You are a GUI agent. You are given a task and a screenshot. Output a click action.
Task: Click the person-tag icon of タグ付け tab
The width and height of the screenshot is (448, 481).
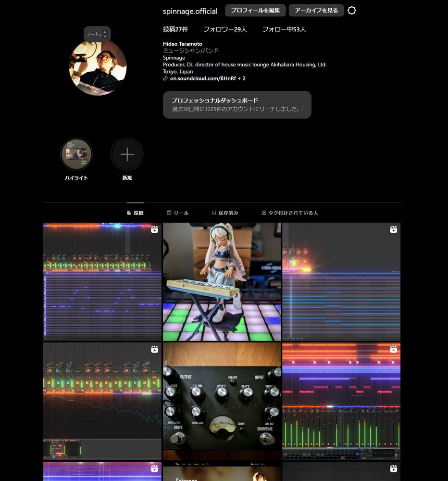[263, 213]
